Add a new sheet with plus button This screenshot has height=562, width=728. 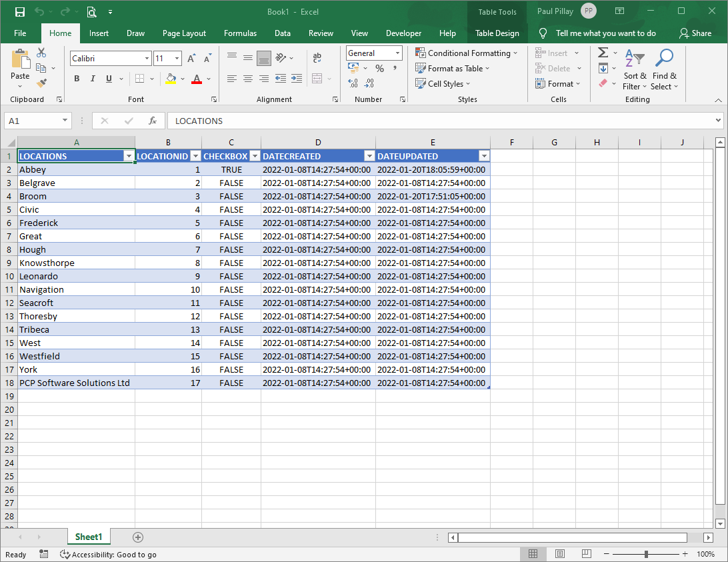coord(138,537)
